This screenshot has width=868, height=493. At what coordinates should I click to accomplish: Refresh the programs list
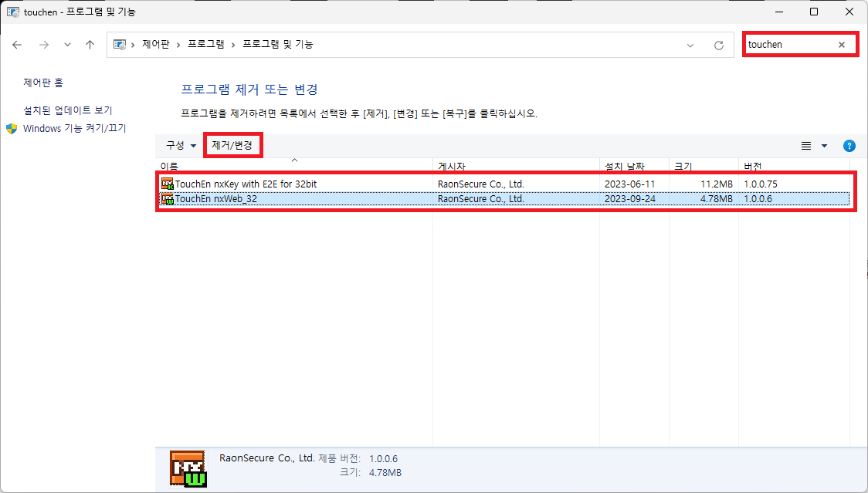718,46
